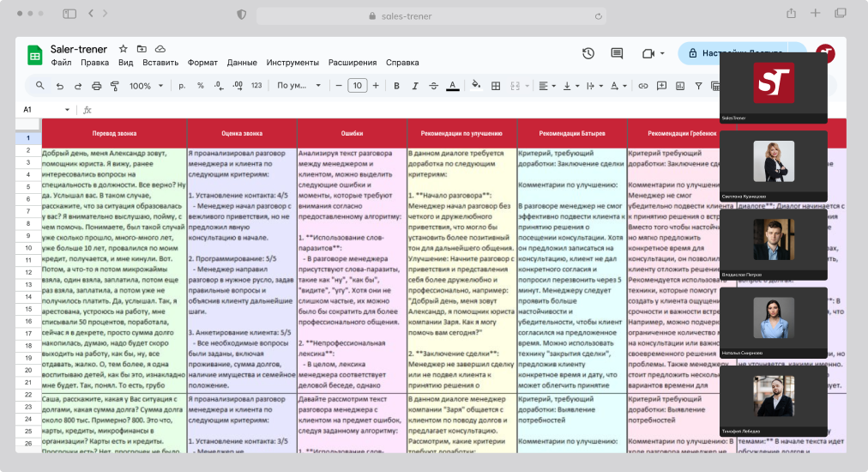Format as currency (р.)
The image size is (868, 472).
click(x=182, y=86)
